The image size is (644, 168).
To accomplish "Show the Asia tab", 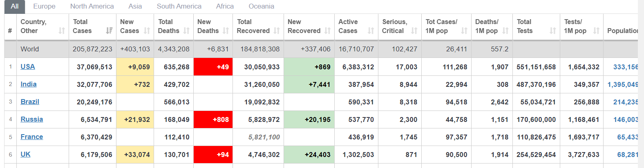I will (135, 7).
